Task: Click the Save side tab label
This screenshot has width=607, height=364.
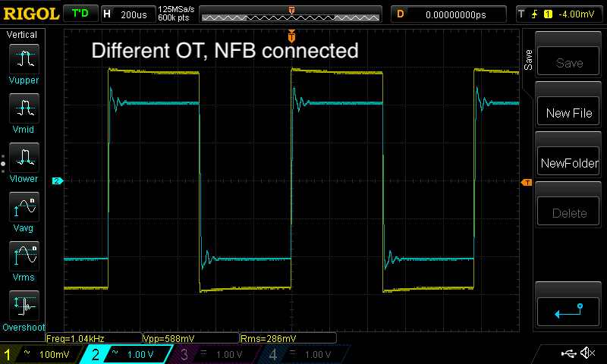Action: coord(528,60)
